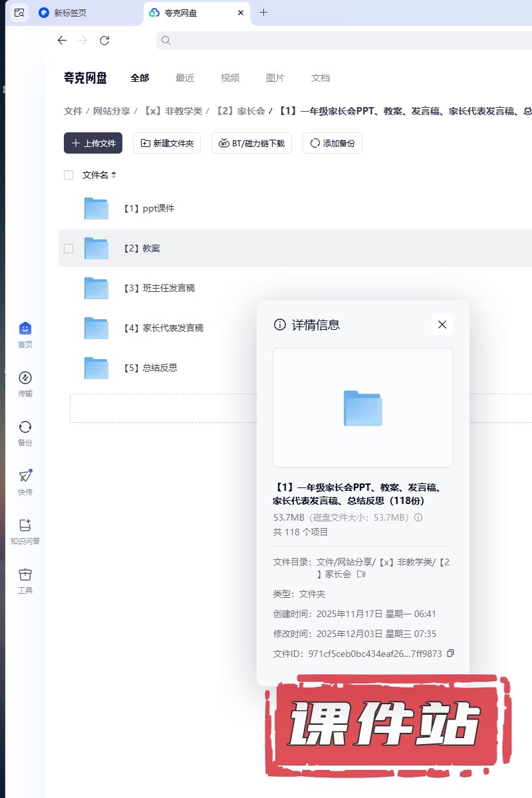The height and width of the screenshot is (798, 532).
Task: Tick the select-all checkbox beside 文件名
Action: pyautogui.click(x=68, y=175)
